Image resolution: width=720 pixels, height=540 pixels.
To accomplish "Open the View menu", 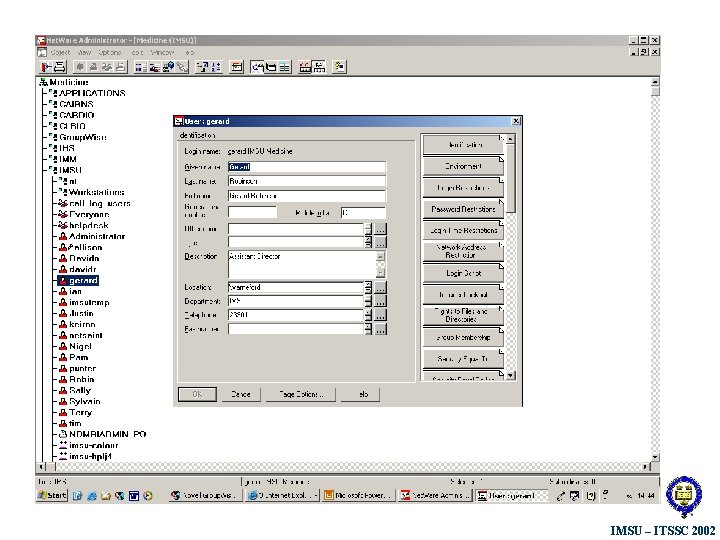I will pos(84,53).
